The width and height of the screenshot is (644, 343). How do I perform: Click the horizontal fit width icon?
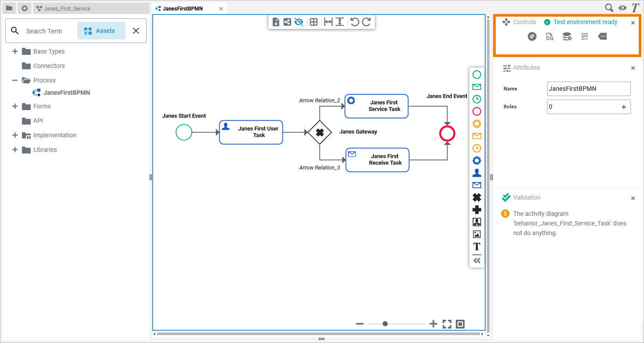click(x=328, y=22)
